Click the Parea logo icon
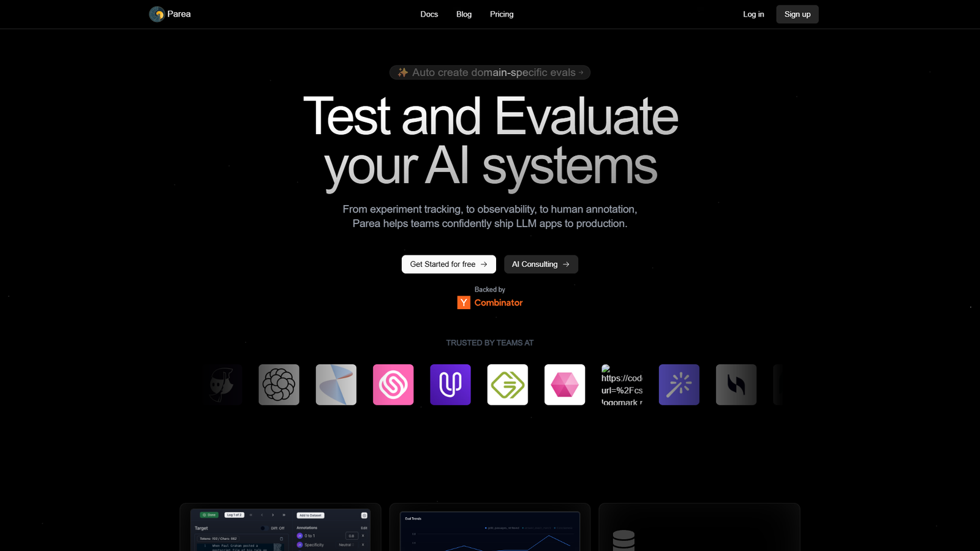The image size is (980, 551). (157, 14)
